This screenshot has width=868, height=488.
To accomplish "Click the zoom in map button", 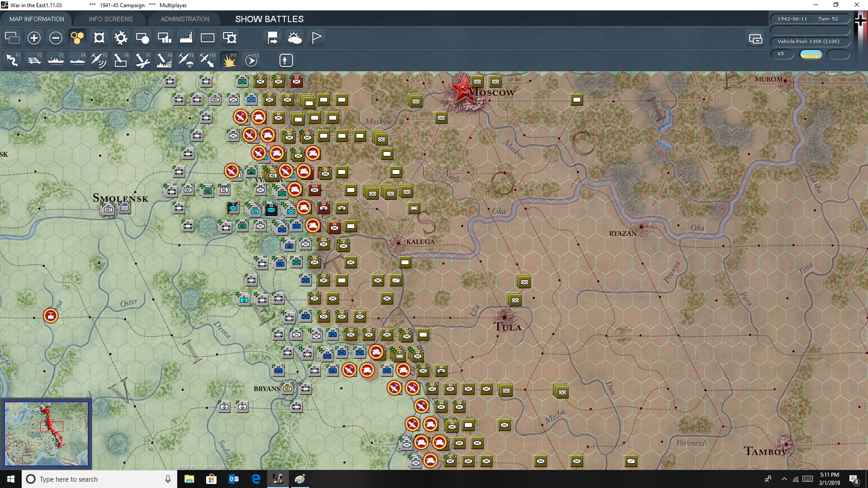I will click(34, 38).
